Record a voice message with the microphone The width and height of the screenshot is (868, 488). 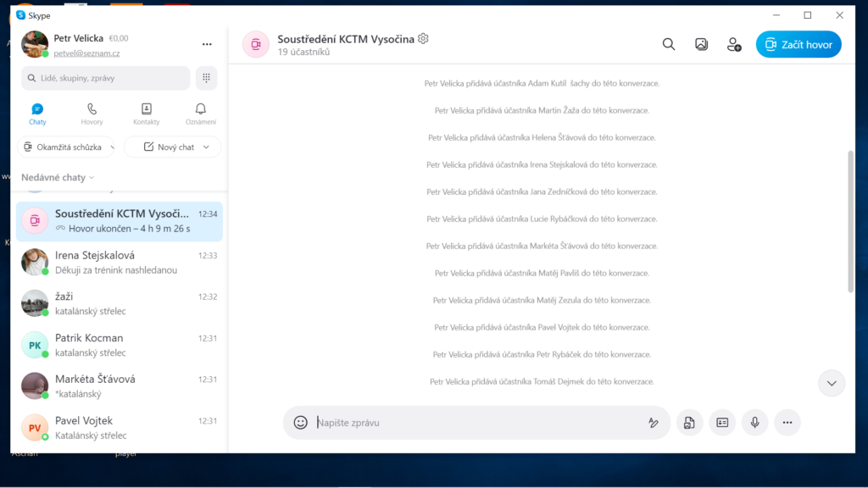(754, 422)
